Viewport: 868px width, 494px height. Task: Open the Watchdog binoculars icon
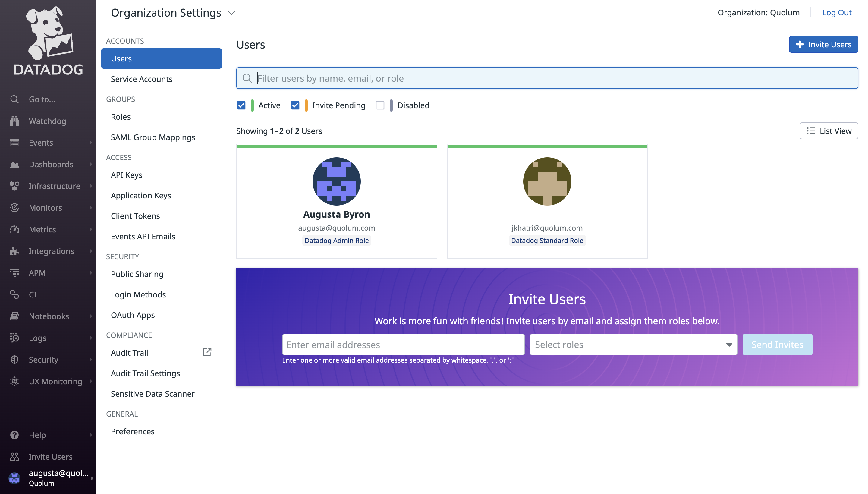[x=14, y=121]
